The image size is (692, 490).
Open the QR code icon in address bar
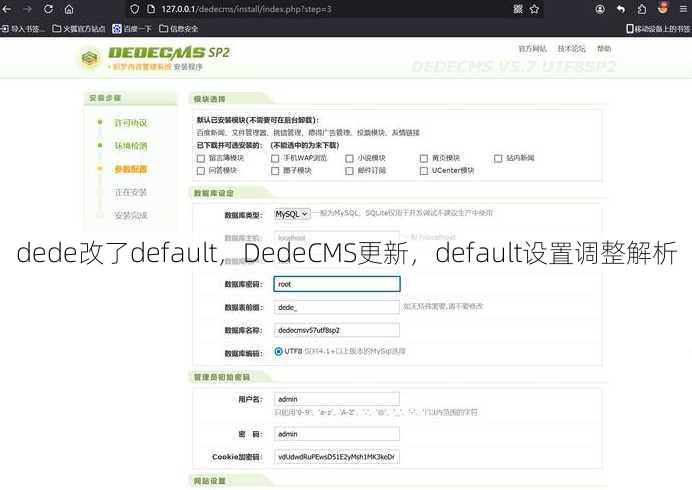pos(518,9)
